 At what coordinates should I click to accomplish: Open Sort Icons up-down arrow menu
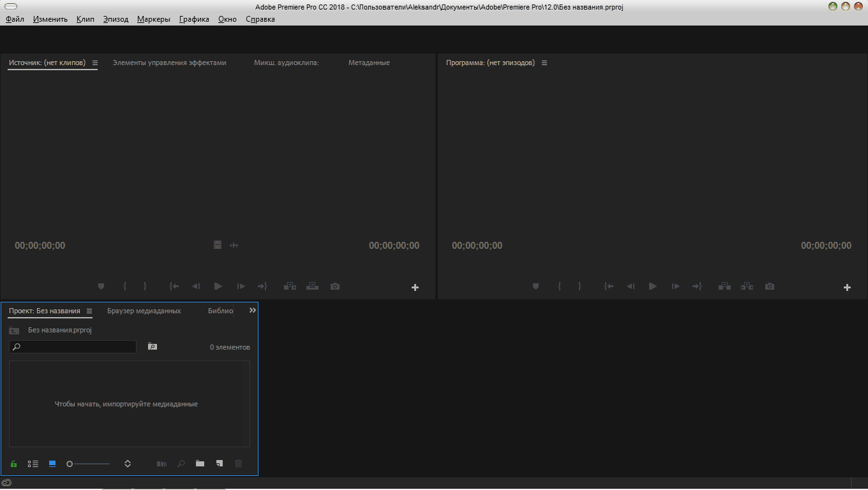coord(128,464)
